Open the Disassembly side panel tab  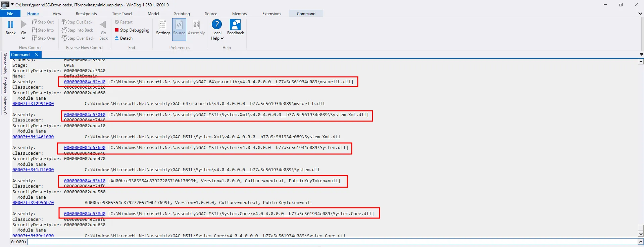tap(5, 63)
